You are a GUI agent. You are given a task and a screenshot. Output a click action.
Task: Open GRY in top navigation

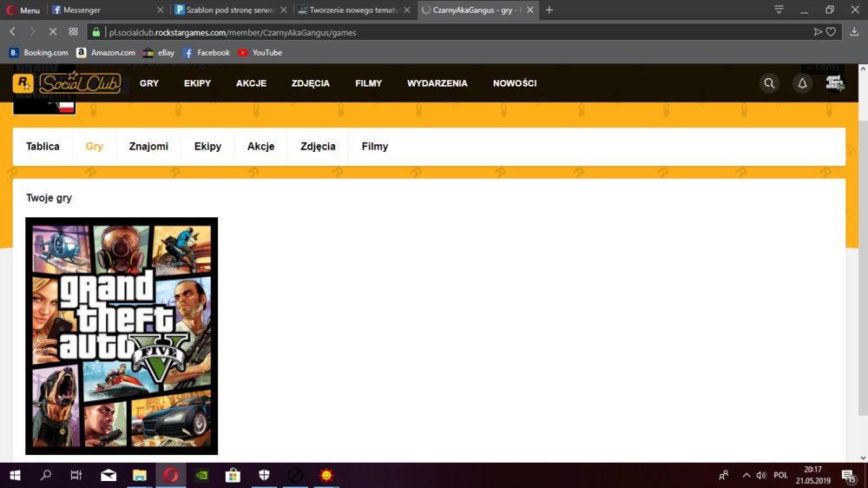(149, 83)
